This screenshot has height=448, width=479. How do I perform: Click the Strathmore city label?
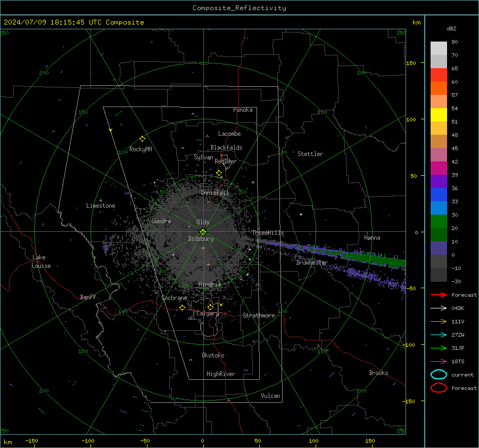259,315
